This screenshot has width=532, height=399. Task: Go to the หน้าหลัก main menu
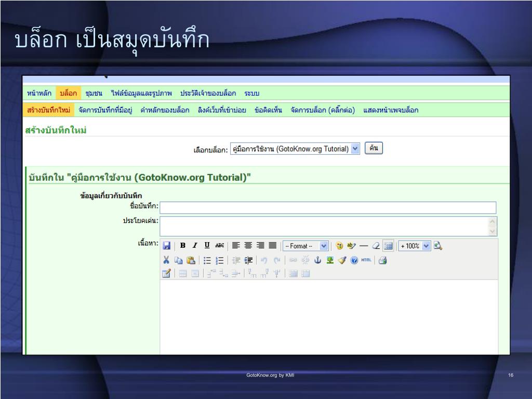pyautogui.click(x=39, y=93)
